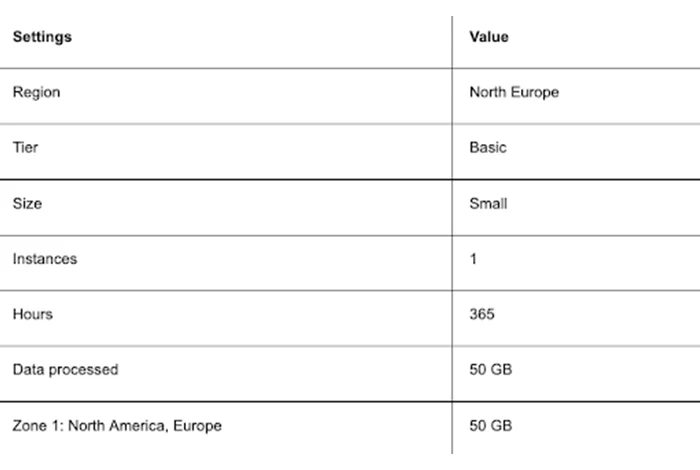
Task: Select the 365 hours value
Action: coord(482,314)
